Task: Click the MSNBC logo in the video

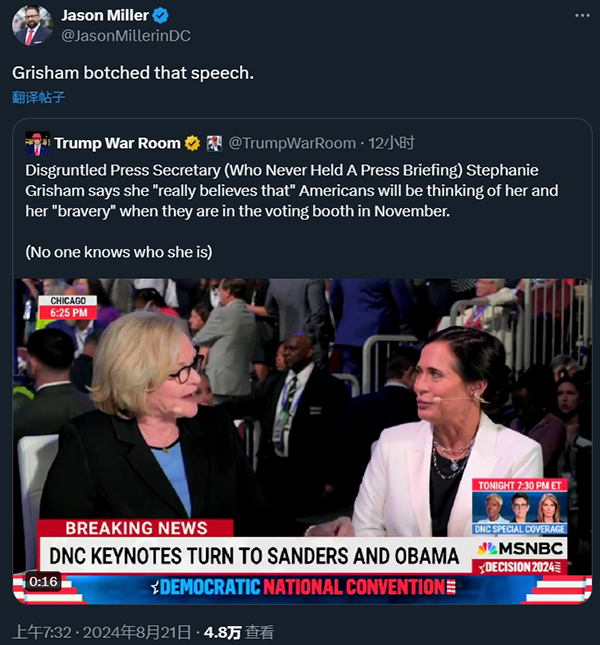Action: (520, 549)
